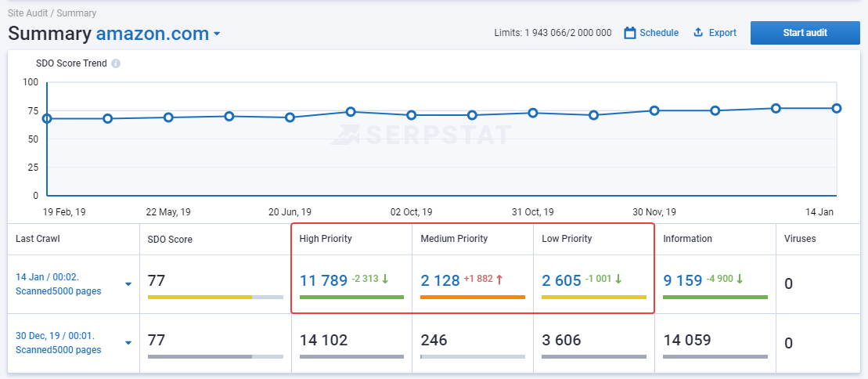
Task: Click the Start audit button
Action: click(x=805, y=33)
